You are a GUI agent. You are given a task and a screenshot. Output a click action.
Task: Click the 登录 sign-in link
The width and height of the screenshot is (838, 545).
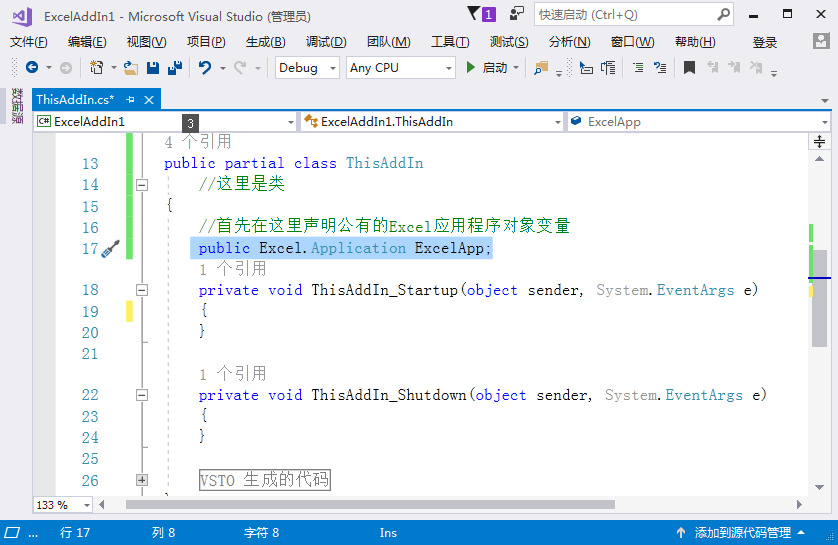point(764,42)
